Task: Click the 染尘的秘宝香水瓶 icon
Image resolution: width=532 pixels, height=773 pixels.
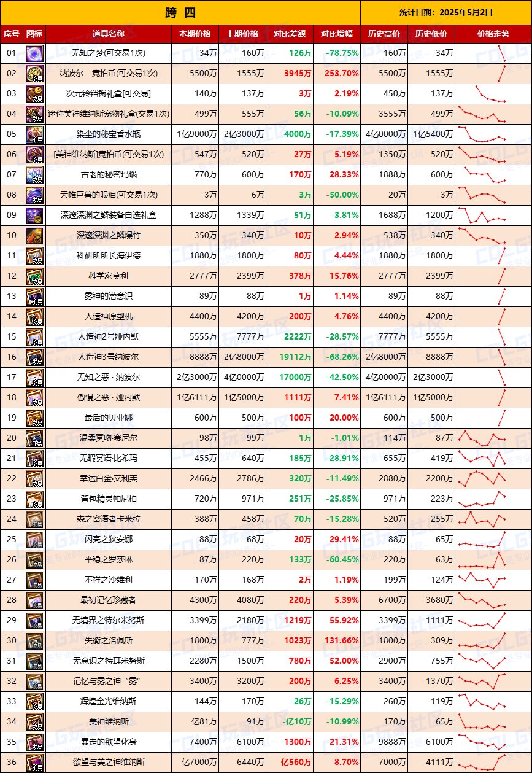Action: 34,134
